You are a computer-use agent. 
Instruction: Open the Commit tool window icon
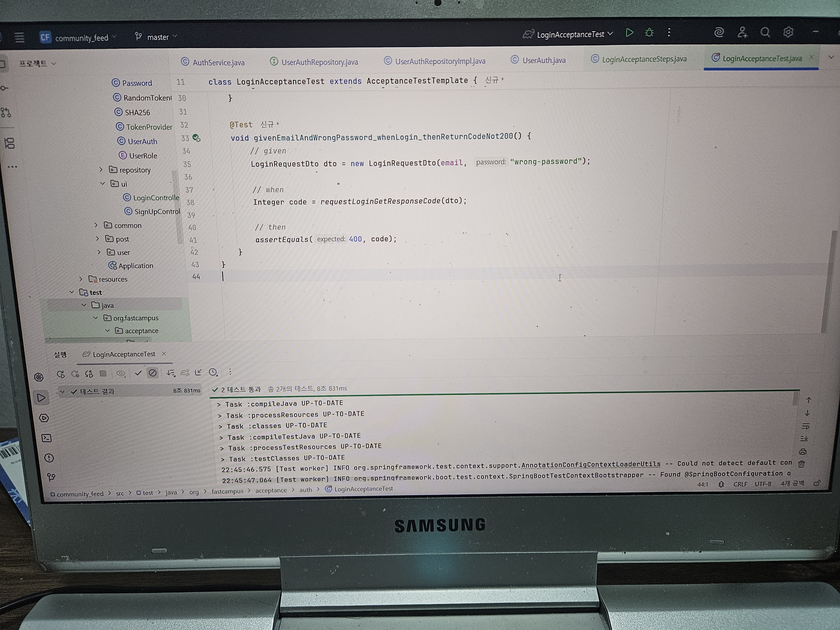point(4,88)
